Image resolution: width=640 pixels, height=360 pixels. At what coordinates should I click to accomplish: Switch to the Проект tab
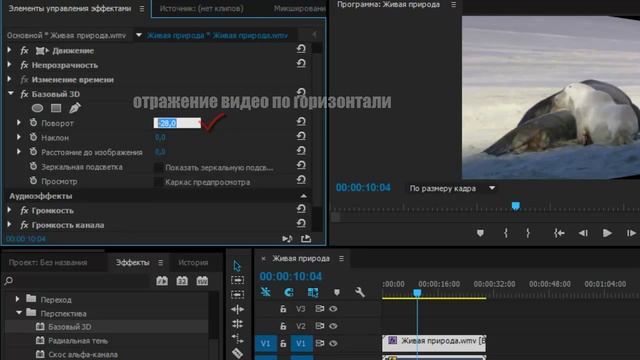[48, 262]
